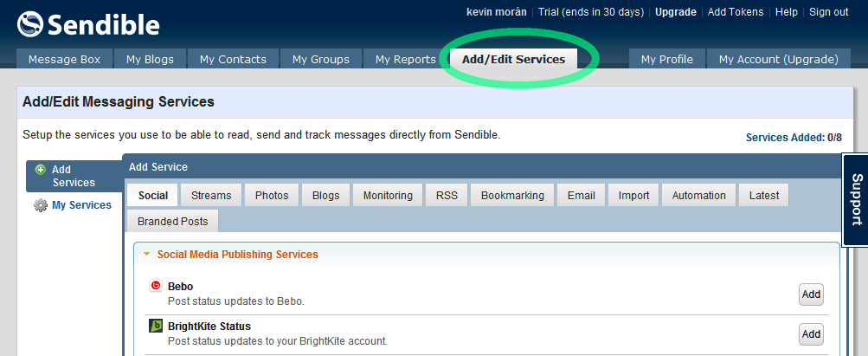868x356 pixels.
Task: Click the BrightKite Status icon
Action: [156, 327]
